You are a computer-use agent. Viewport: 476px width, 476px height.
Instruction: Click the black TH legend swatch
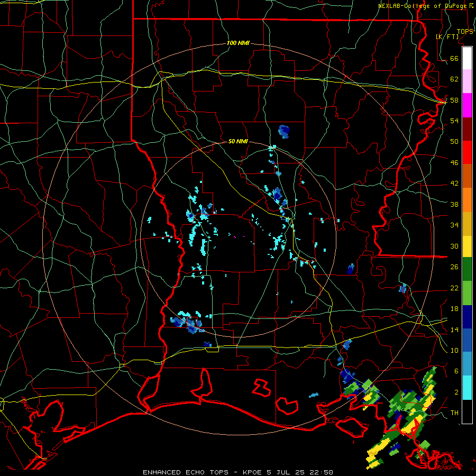coord(467,411)
